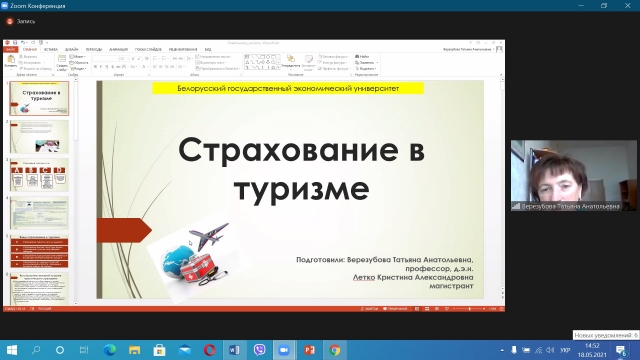Click the Paste icon in PowerPoint ribbon
Screen dimensions: 640x360
pyautogui.click(x=11, y=60)
